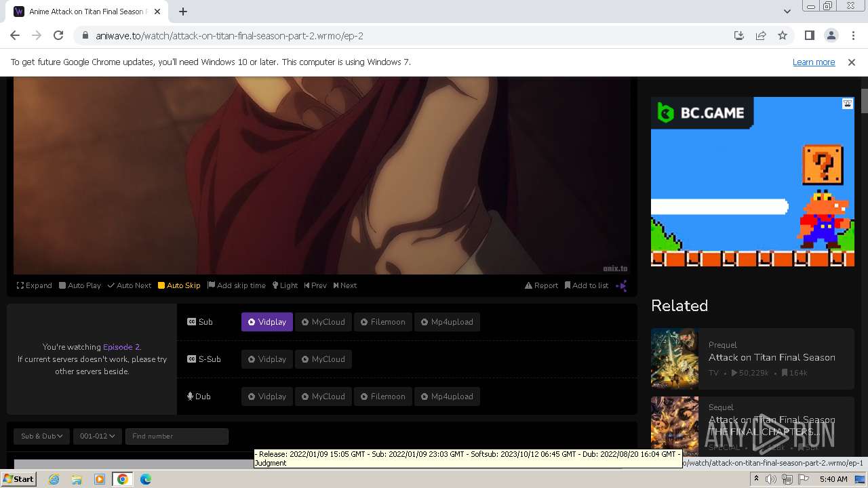This screenshot has height=488, width=868.
Task: Click the Prequel anime thumbnail
Action: [675, 359]
